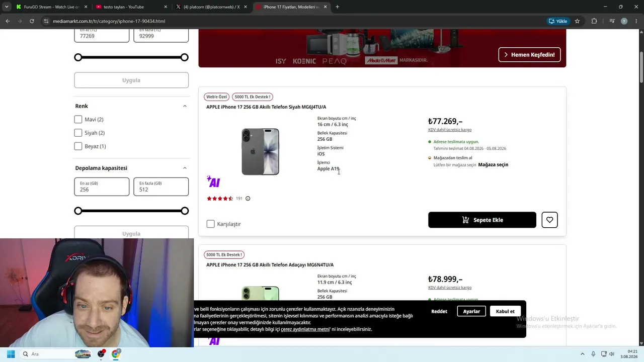Screen dimensions: 644x362
Task: Accept cookies with Kabul et
Action: coord(505,311)
